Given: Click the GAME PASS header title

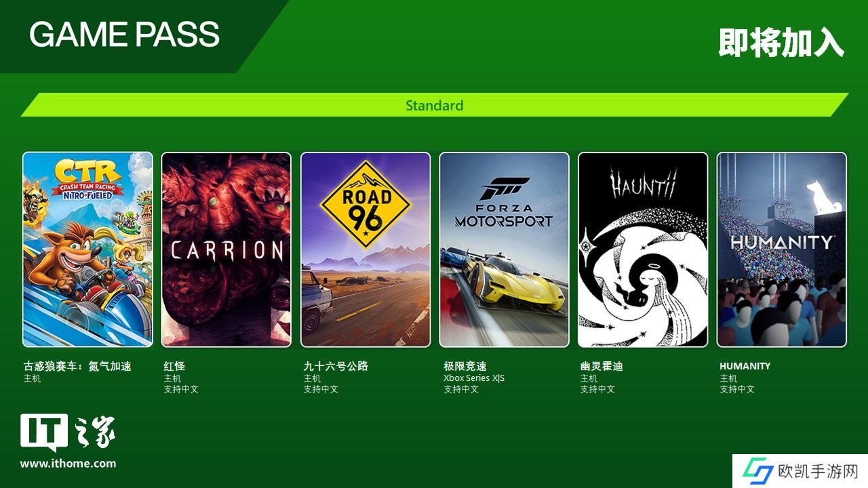Looking at the screenshot, I should (124, 35).
